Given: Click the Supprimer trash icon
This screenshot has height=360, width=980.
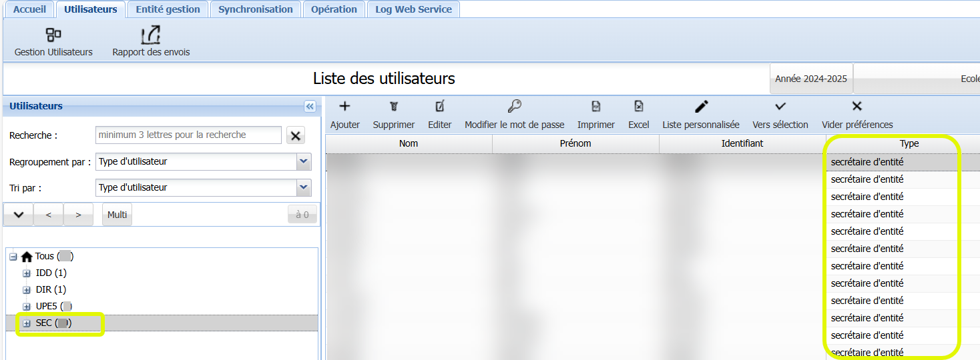Looking at the screenshot, I should pos(393,107).
